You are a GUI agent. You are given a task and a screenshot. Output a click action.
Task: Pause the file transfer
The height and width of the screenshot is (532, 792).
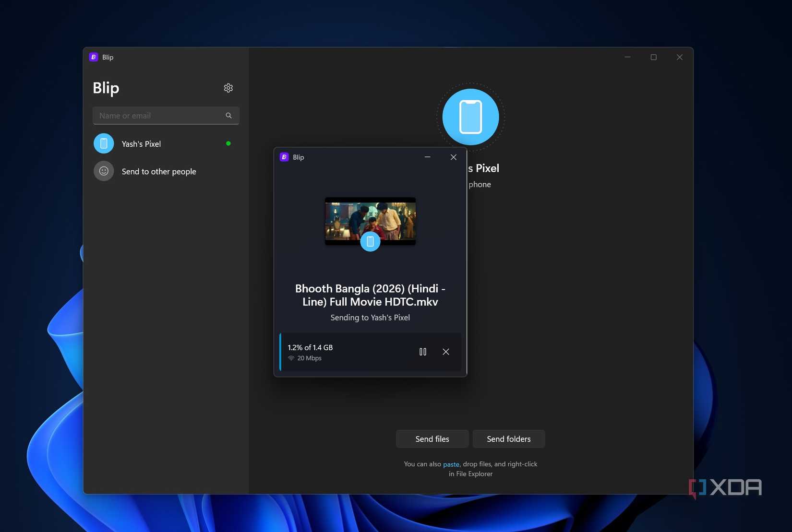click(x=423, y=352)
